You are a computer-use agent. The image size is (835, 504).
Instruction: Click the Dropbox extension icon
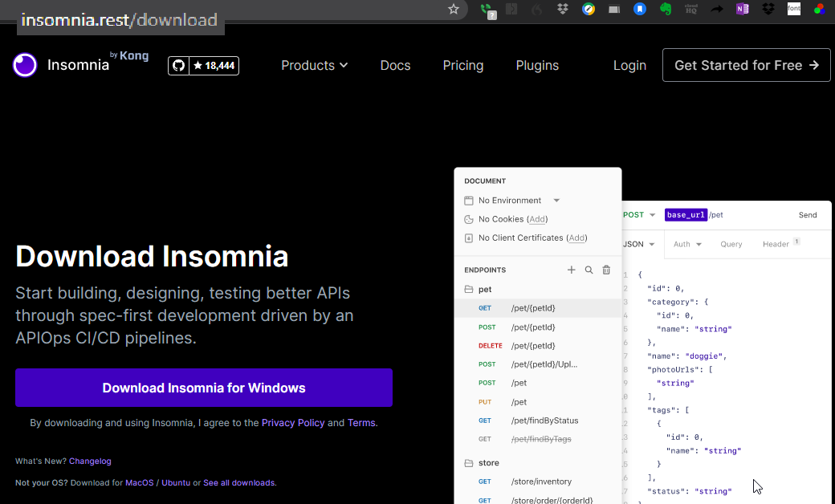pos(563,10)
